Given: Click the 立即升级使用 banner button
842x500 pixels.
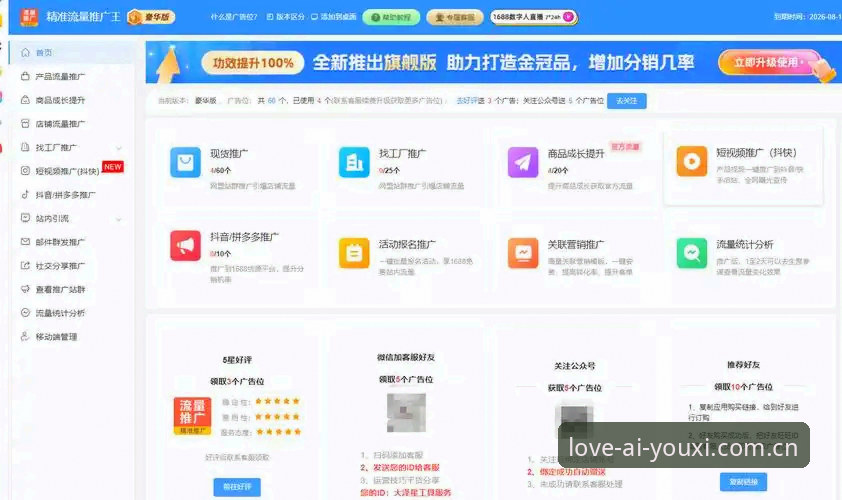Looking at the screenshot, I should 769,62.
